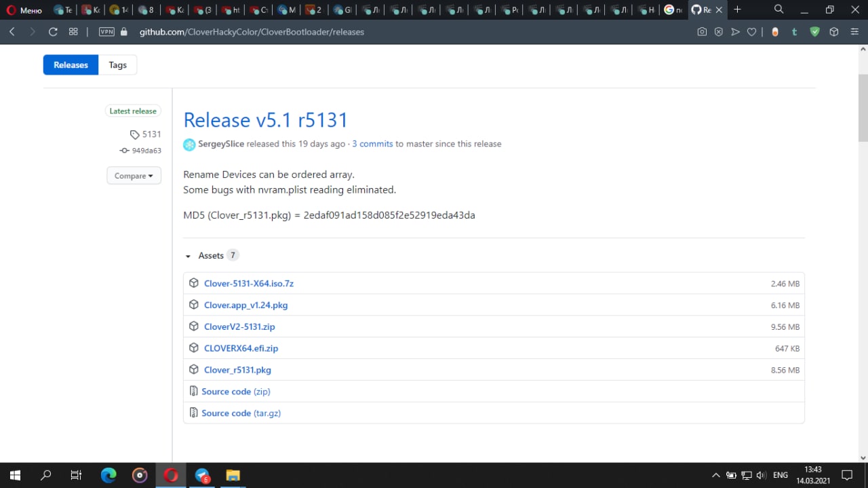
Task: Download Clover.app_v1.24.pkg
Action: pos(245,305)
